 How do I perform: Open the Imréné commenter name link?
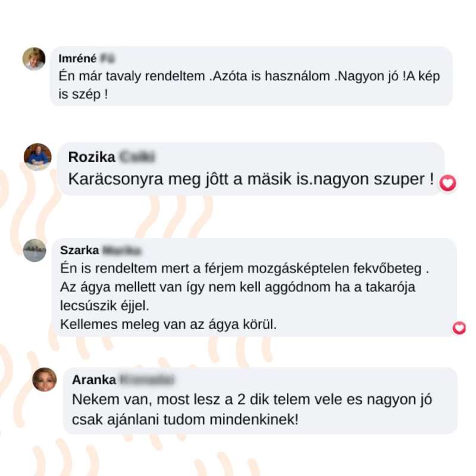pyautogui.click(x=77, y=58)
